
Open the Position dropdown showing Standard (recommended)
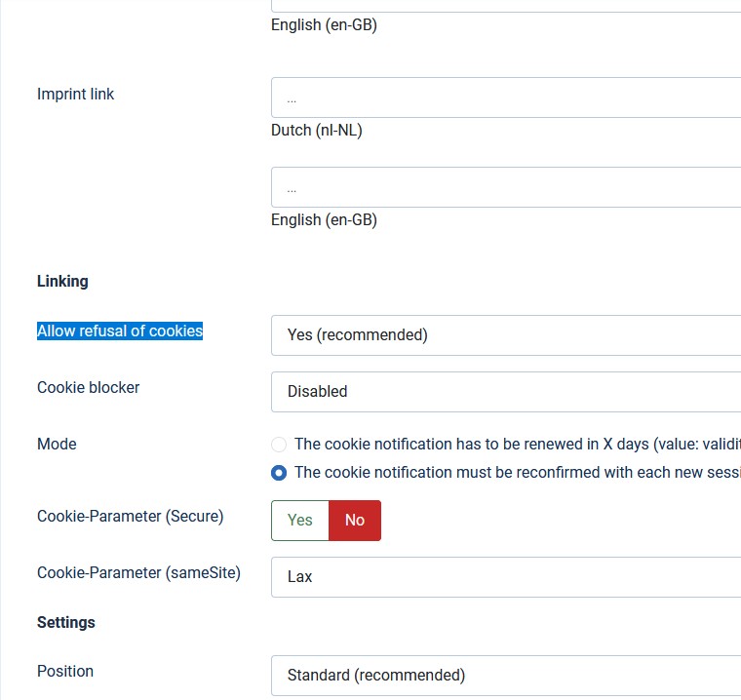tap(506, 676)
